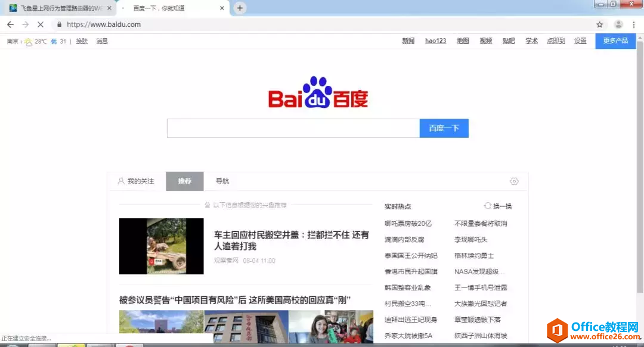The height and width of the screenshot is (347, 644).
Task: Select the 推荐 tab
Action: coord(184,181)
